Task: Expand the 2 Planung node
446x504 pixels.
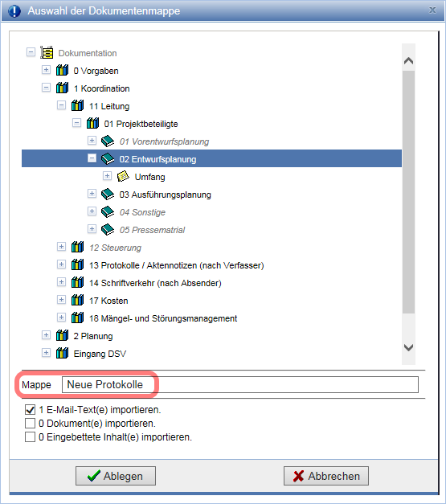Action: pos(47,335)
